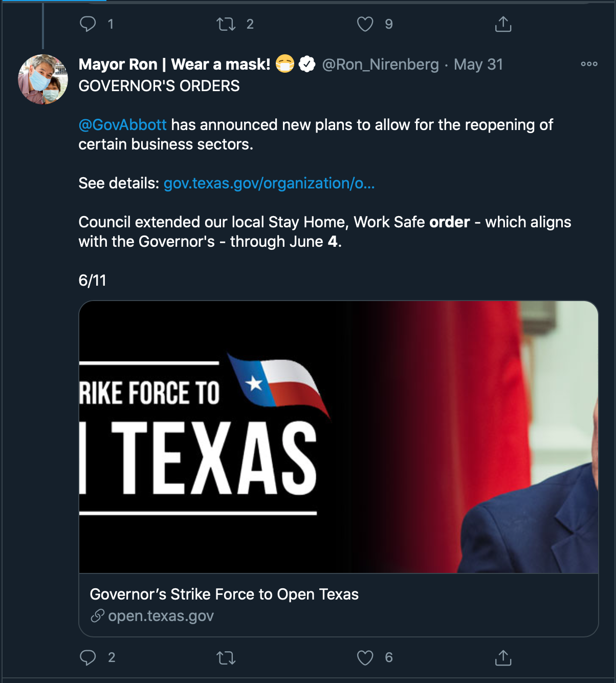Retweet Mayor Ron's Governor's Orders tweet
Image resolution: width=616 pixels, height=683 pixels.
pyautogui.click(x=226, y=657)
